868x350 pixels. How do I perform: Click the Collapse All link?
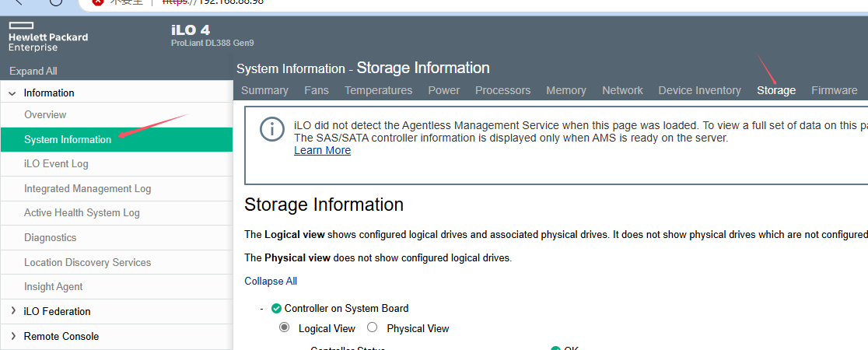[x=271, y=281]
